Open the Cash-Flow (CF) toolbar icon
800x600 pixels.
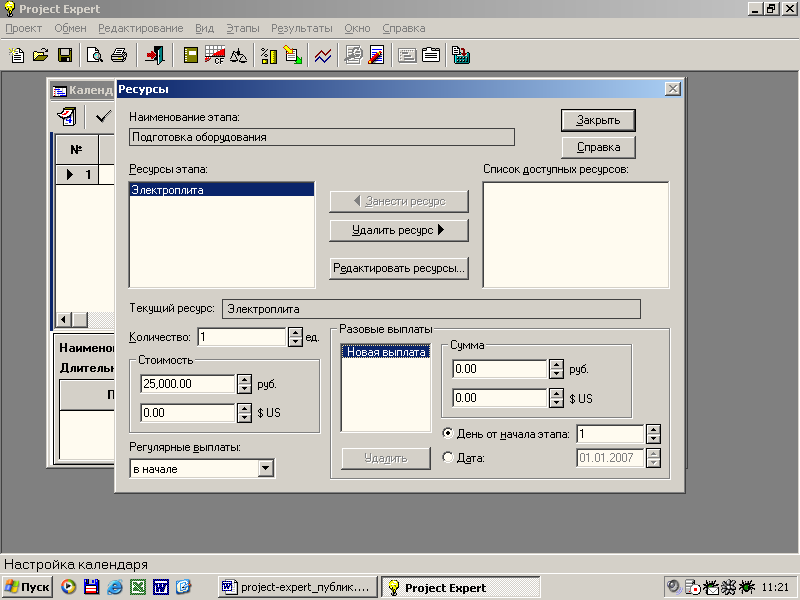click(x=215, y=55)
